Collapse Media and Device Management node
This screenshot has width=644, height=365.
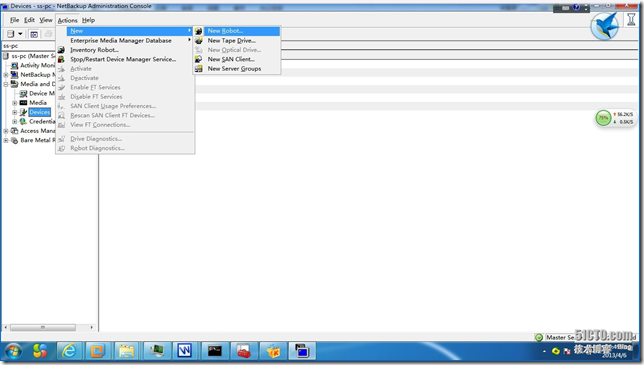pos(6,84)
